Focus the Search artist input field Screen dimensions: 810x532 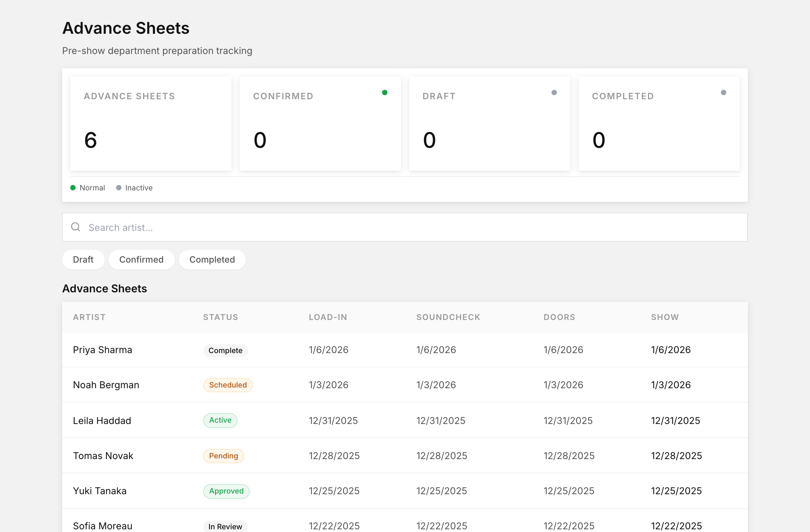pos(405,228)
